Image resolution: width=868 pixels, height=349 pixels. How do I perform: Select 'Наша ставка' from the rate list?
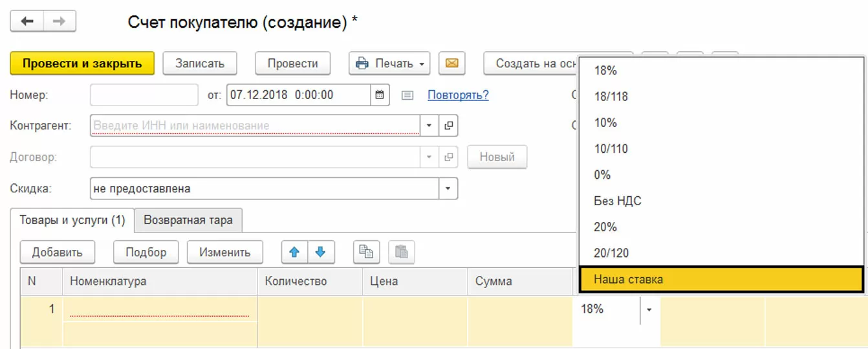[x=721, y=280]
